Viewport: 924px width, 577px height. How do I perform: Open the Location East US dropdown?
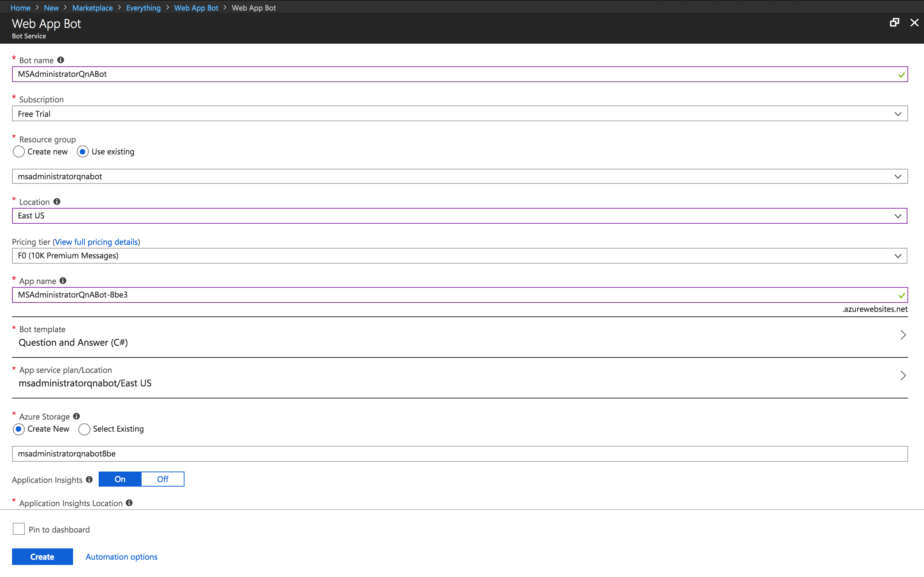click(x=460, y=215)
